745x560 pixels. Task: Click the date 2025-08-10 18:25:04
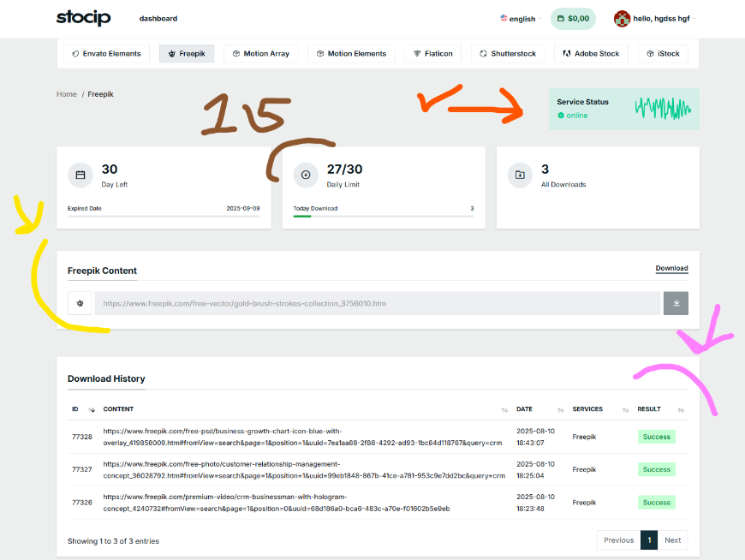coord(535,470)
